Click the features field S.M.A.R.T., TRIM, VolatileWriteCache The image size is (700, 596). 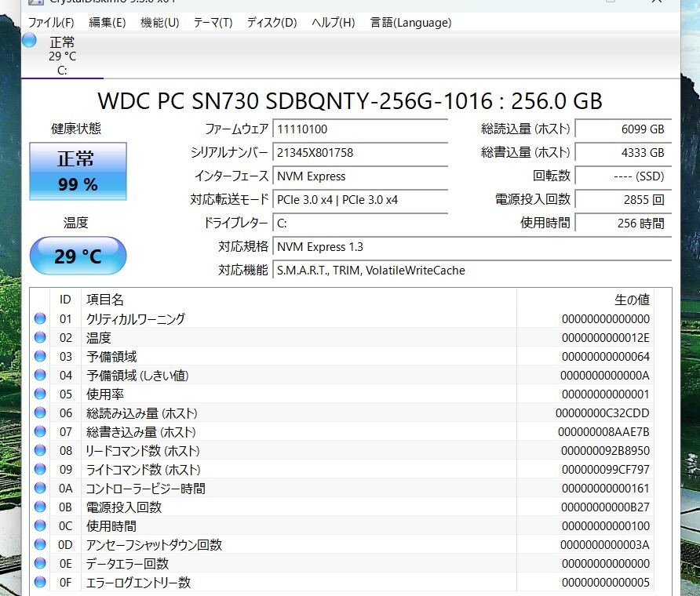click(472, 271)
